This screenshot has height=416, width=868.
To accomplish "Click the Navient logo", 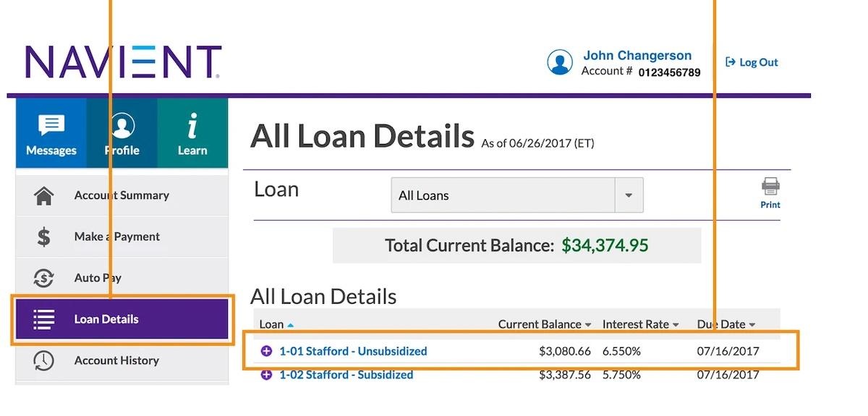I will point(123,62).
